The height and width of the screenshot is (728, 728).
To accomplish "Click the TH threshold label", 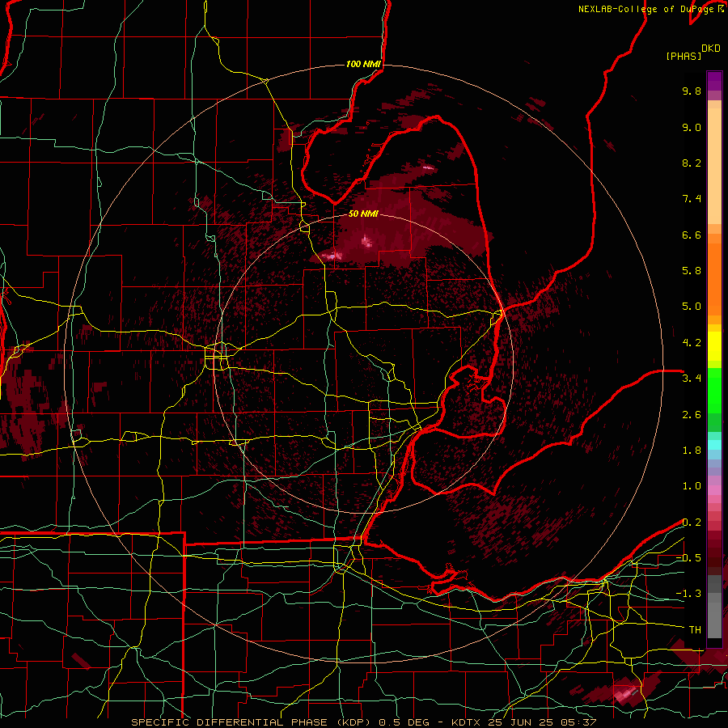I will [695, 630].
